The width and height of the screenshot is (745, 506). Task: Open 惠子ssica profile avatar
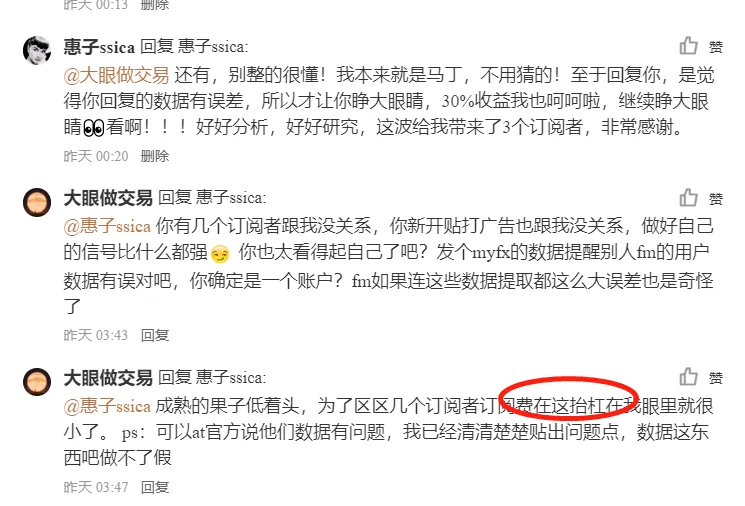point(37,50)
